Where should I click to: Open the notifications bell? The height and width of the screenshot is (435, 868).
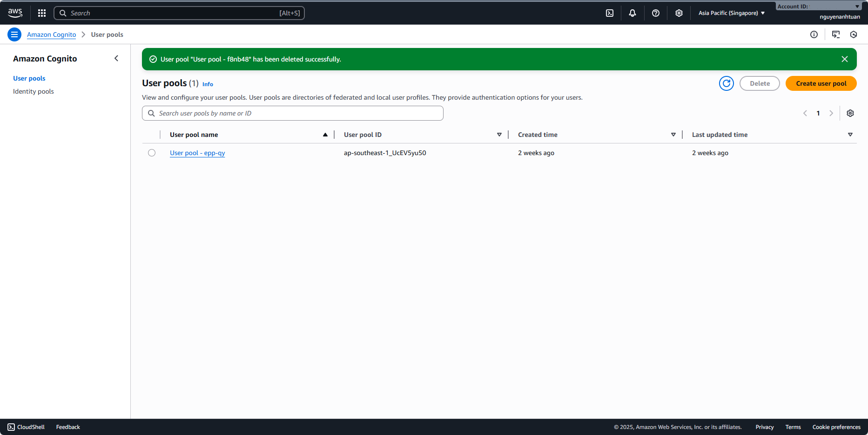632,13
